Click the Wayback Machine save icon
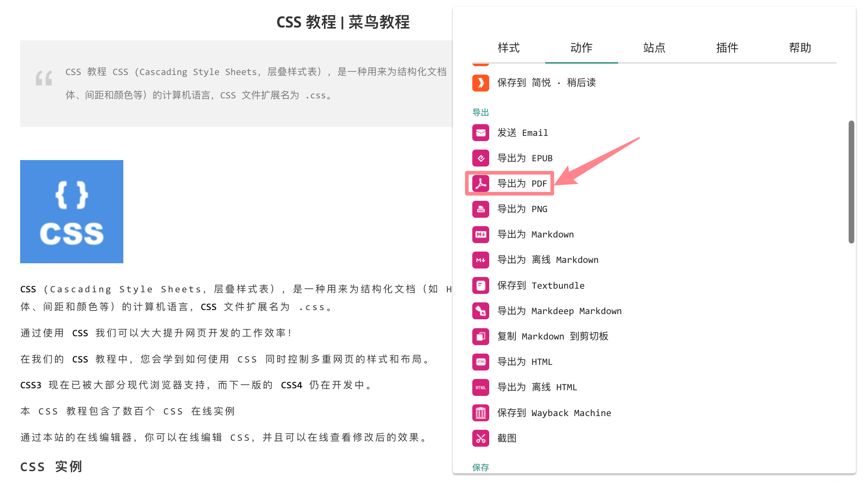This screenshot has width=868, height=483. [481, 413]
